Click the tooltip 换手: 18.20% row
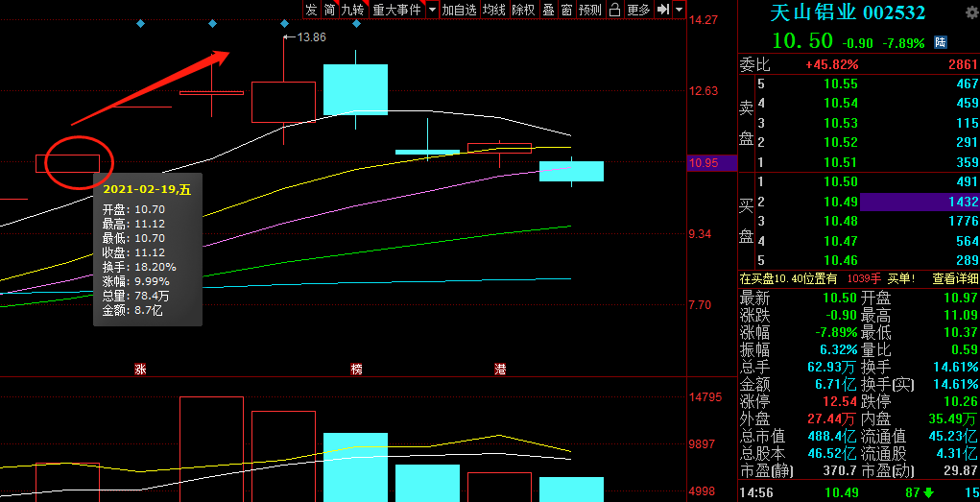Screen dimensions: 980x502 pyautogui.click(x=139, y=267)
